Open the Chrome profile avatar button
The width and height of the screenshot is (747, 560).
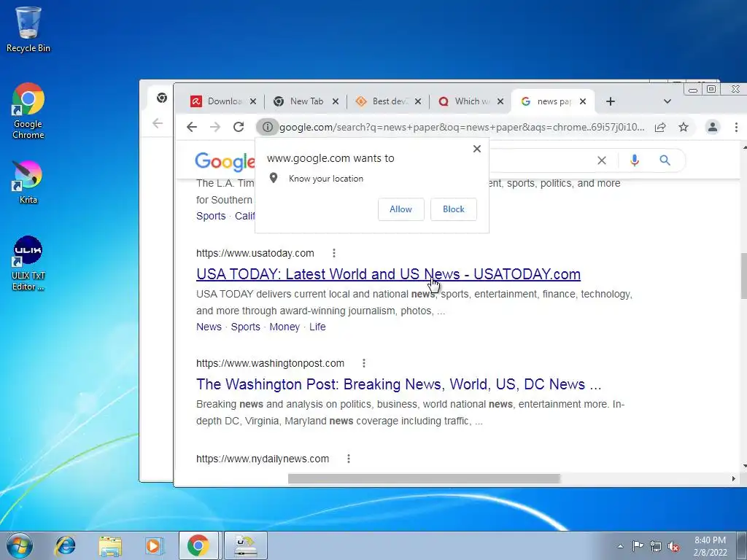[713, 127]
